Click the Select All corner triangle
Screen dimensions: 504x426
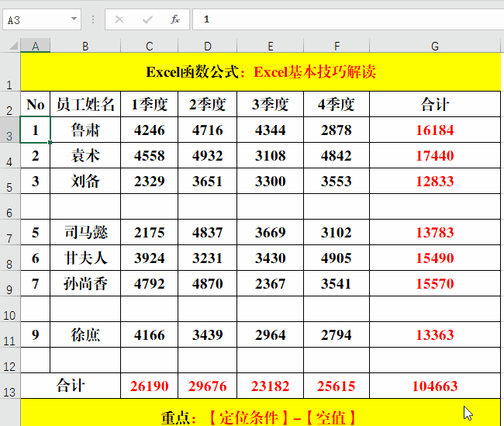coord(10,47)
